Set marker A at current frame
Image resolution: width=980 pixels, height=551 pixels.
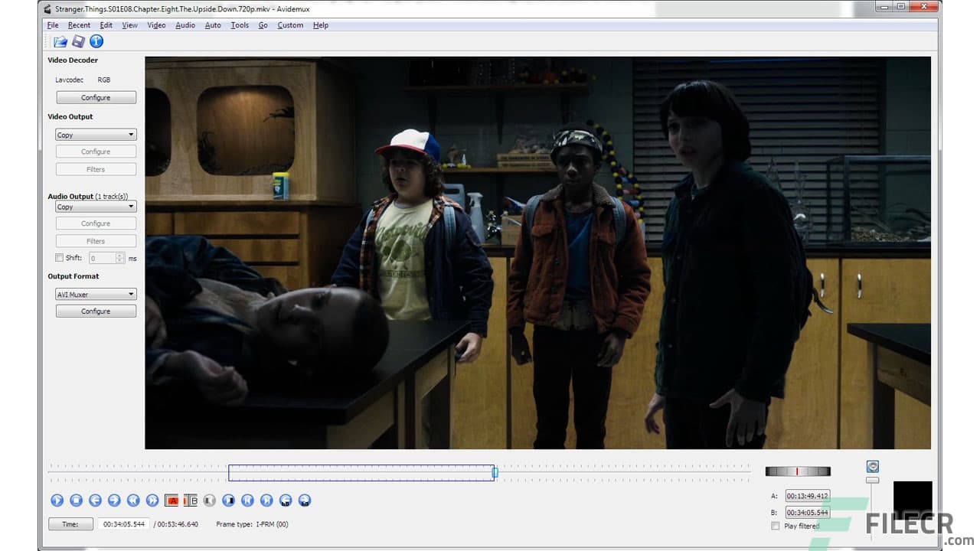(x=173, y=500)
